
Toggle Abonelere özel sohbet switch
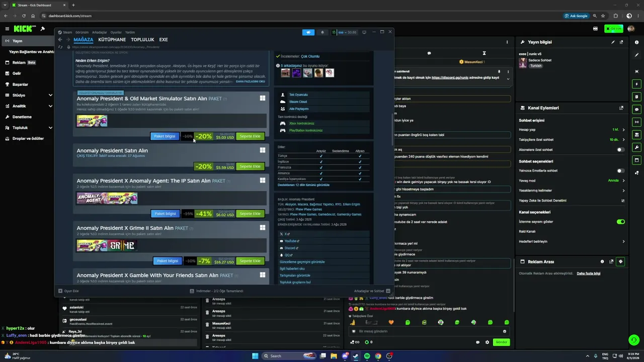(x=621, y=150)
